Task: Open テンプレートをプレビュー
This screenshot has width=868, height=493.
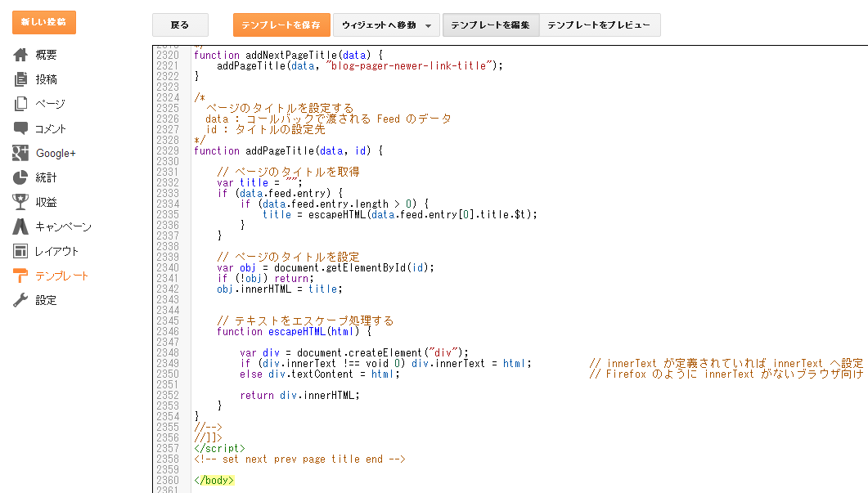Action: click(x=597, y=25)
